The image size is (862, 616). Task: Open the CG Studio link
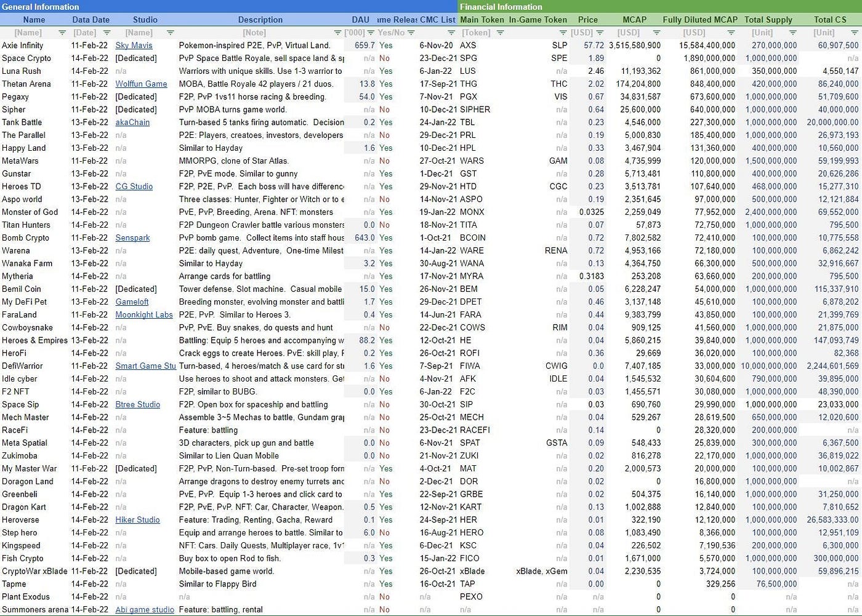point(134,186)
